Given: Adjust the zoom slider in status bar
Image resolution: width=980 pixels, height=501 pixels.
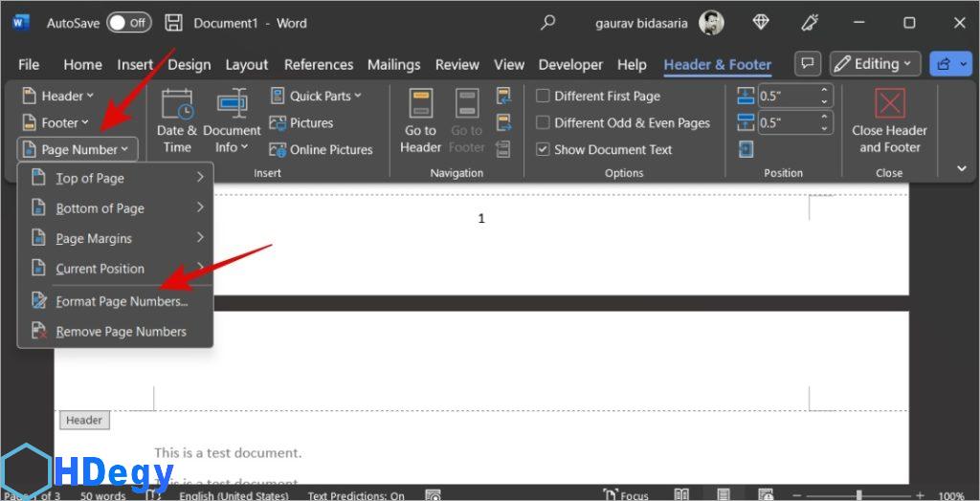Looking at the screenshot, I should click(858, 495).
